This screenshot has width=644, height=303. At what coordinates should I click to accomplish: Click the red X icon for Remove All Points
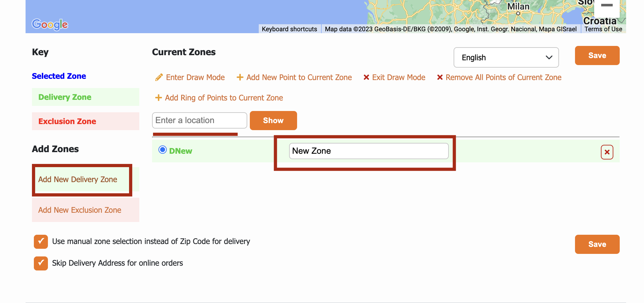click(440, 78)
